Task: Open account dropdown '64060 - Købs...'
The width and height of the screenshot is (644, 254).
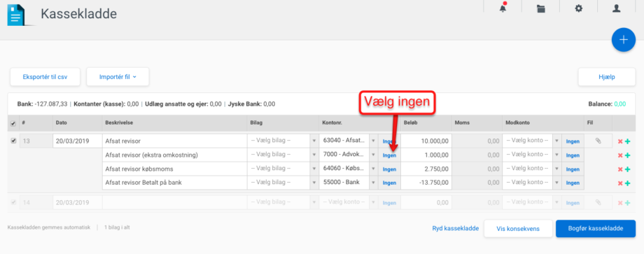Action: coord(349,169)
